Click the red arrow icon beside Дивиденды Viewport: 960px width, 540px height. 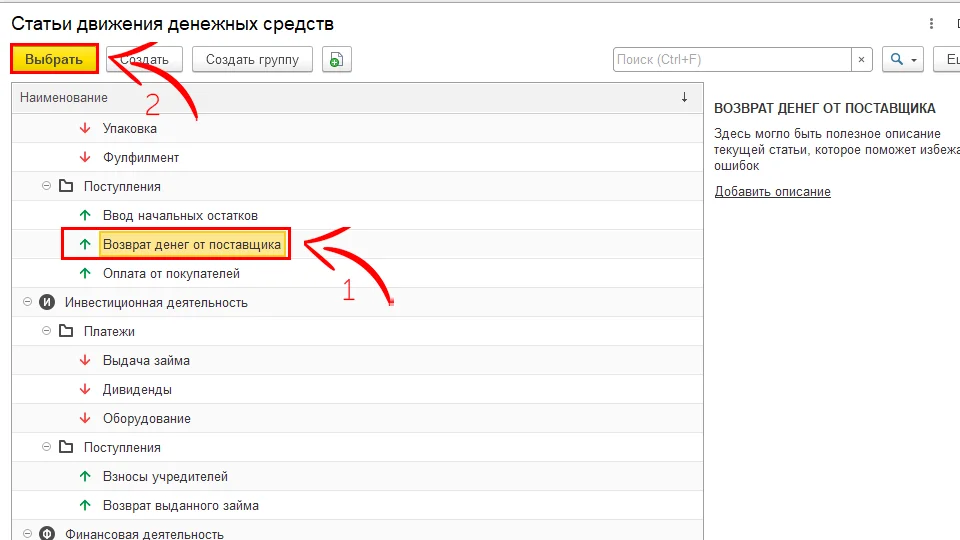(x=85, y=389)
